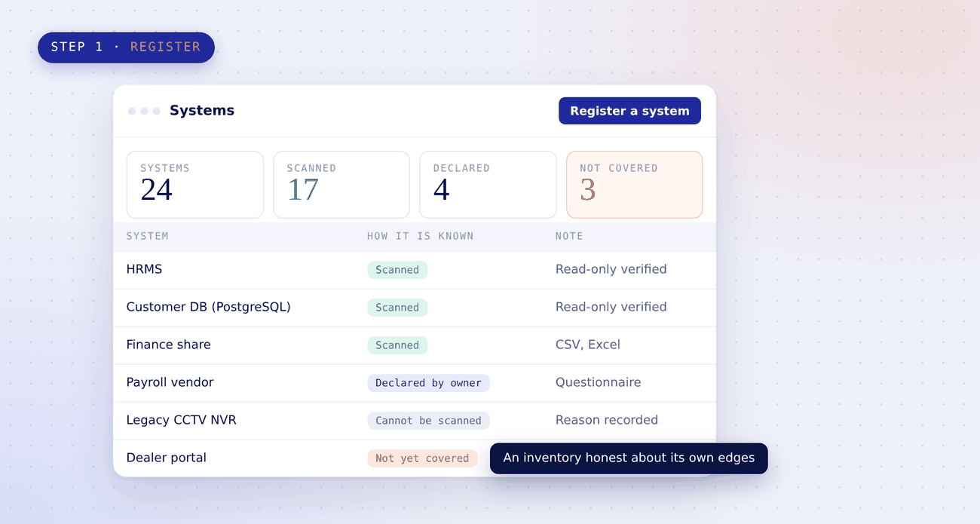
Task: Click the Questionnaire note for Payroll vendor
Action: coord(599,382)
